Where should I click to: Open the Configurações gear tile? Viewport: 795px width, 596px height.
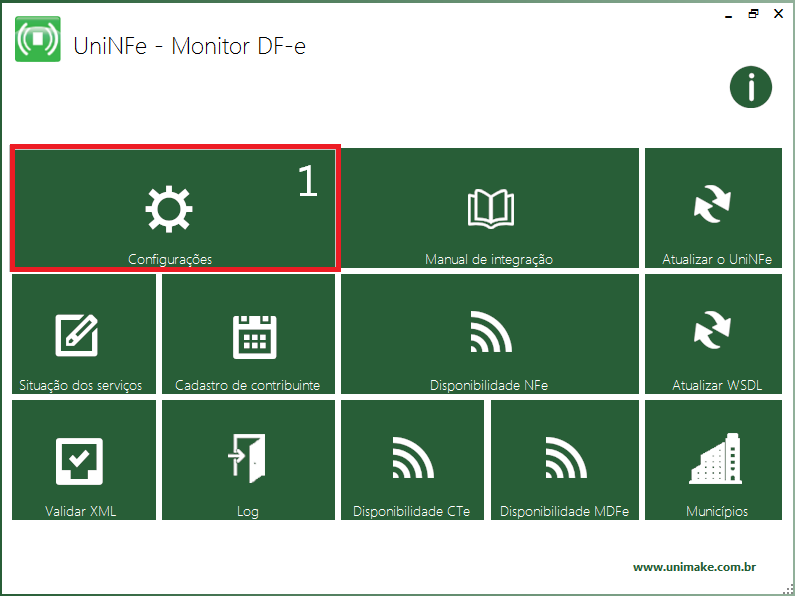(174, 208)
